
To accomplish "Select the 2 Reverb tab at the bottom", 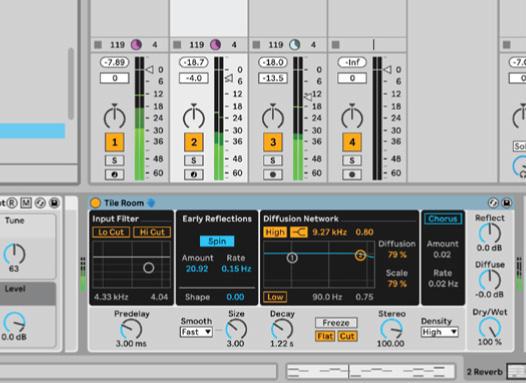I will (484, 372).
